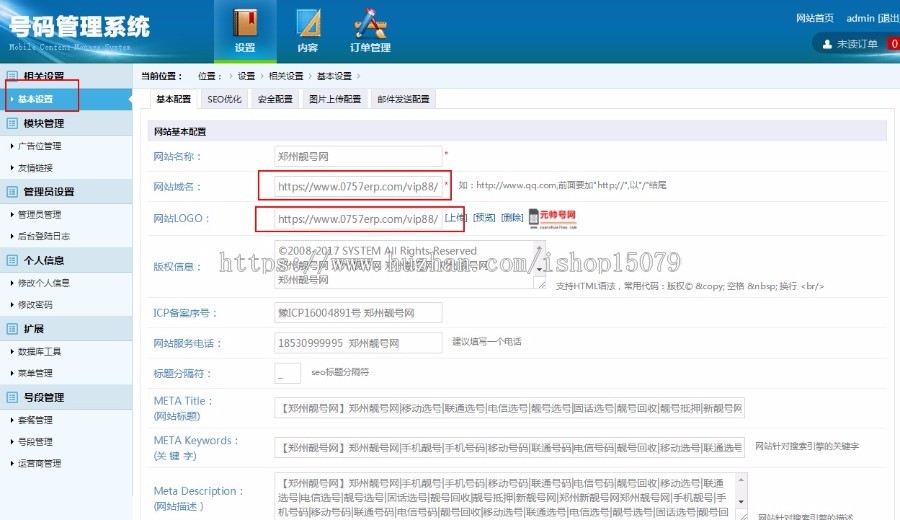Click the 预览 logo preview link
900x520 pixels.
point(484,218)
